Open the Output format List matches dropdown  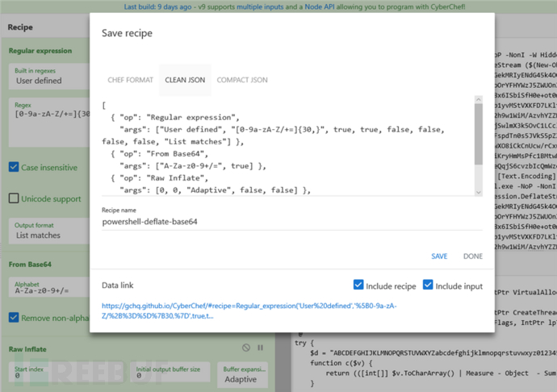(x=49, y=231)
